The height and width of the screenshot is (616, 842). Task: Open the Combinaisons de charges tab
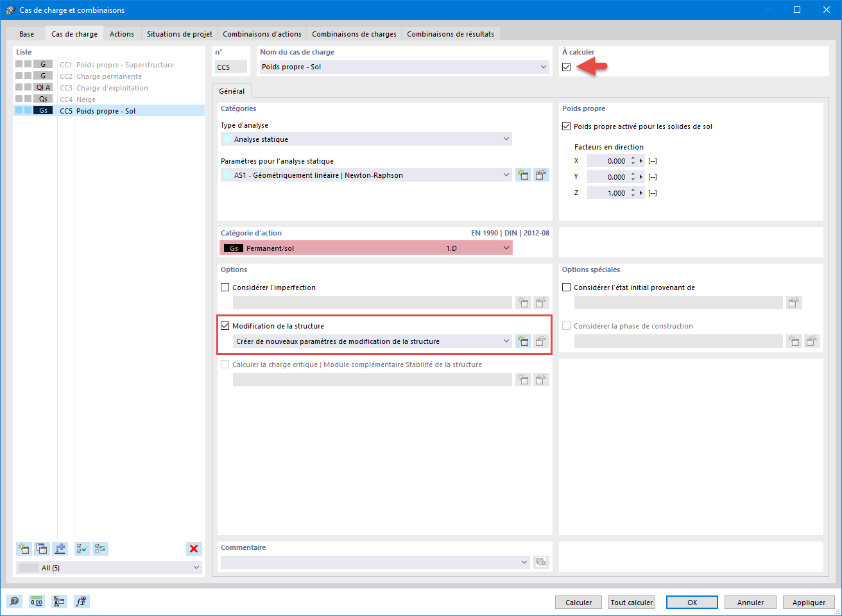point(354,34)
